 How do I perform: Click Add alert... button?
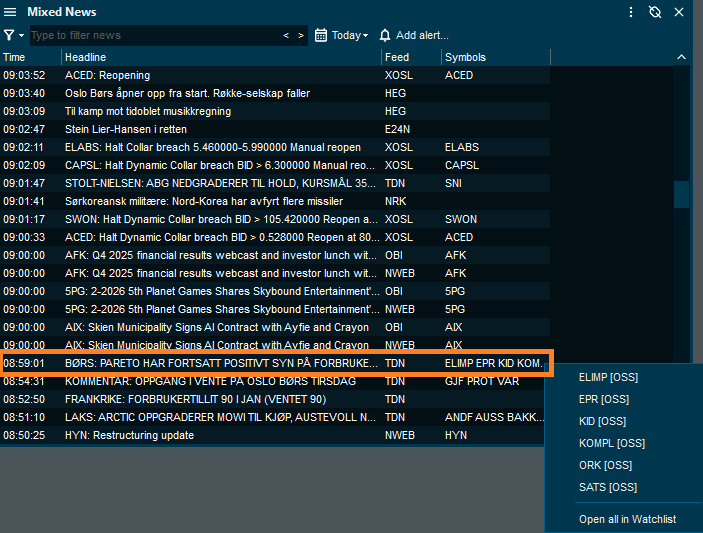coord(422,35)
